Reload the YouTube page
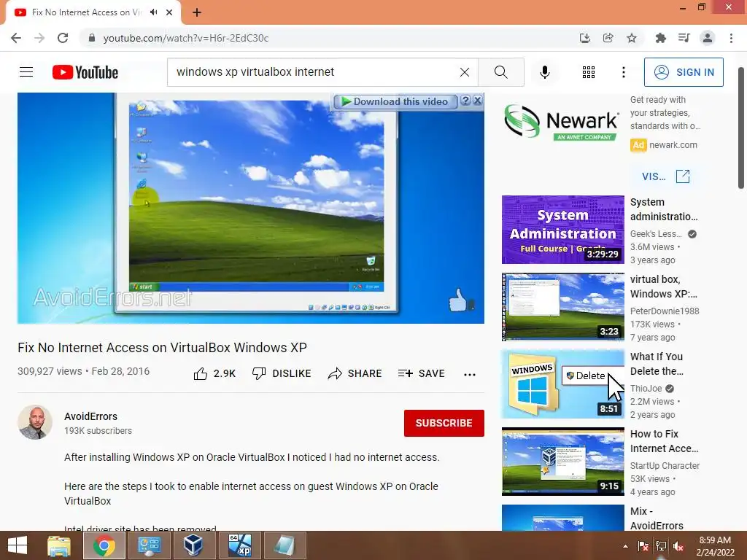The width and height of the screenshot is (747, 560). click(63, 38)
